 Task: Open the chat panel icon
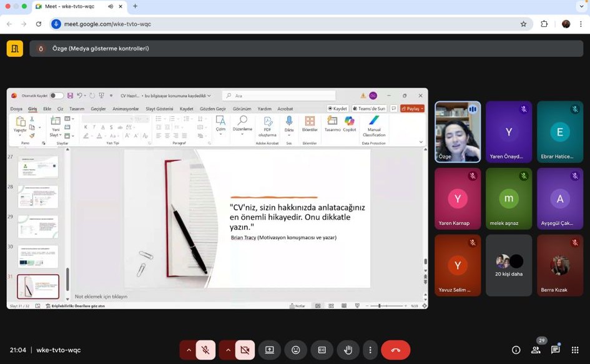pos(555,350)
